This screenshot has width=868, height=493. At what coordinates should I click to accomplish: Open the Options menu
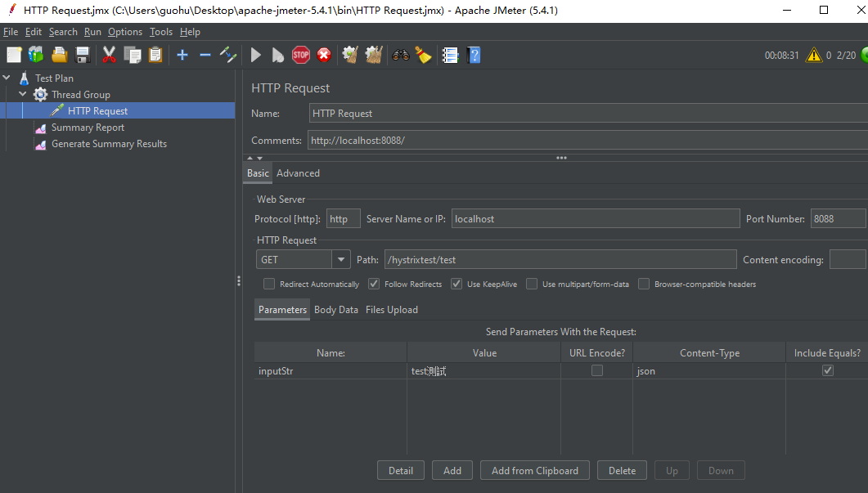[x=125, y=32]
